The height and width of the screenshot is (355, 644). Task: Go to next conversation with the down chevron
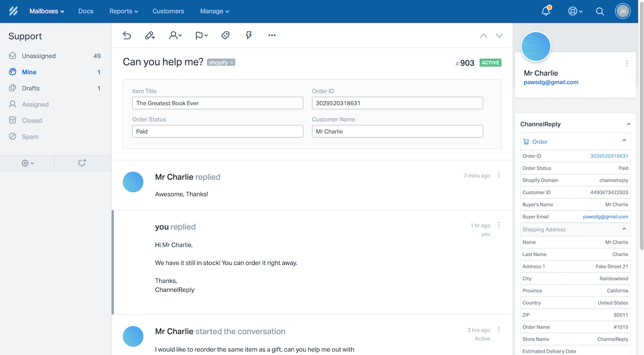click(499, 35)
